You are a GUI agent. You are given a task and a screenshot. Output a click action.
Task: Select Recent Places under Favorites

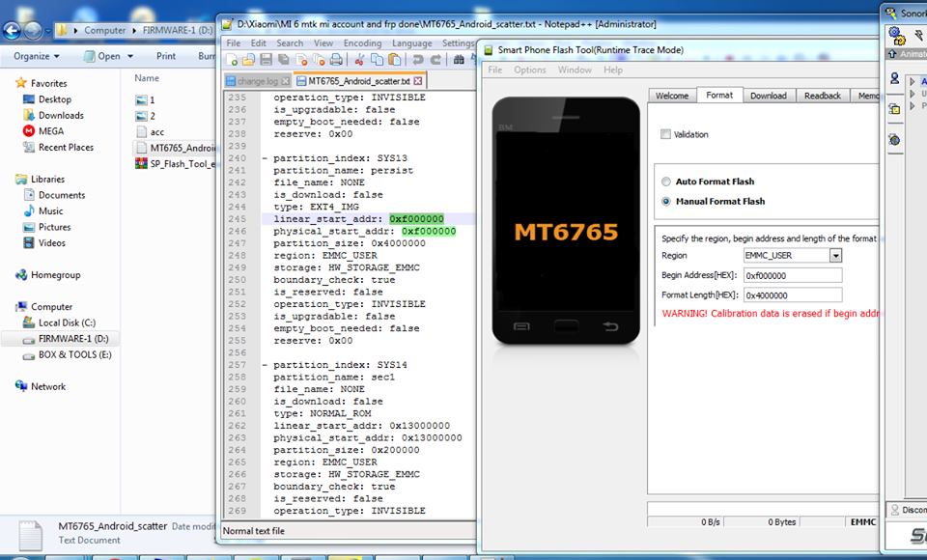(59, 148)
